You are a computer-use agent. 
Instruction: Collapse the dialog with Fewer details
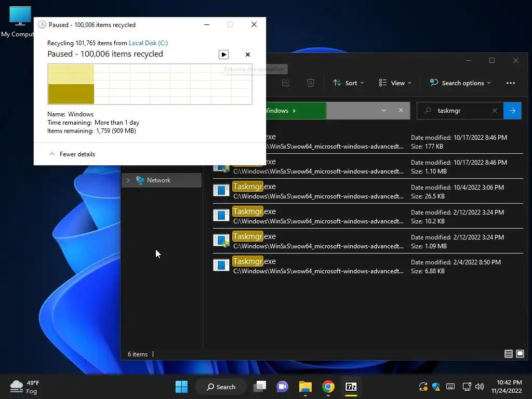[72, 154]
